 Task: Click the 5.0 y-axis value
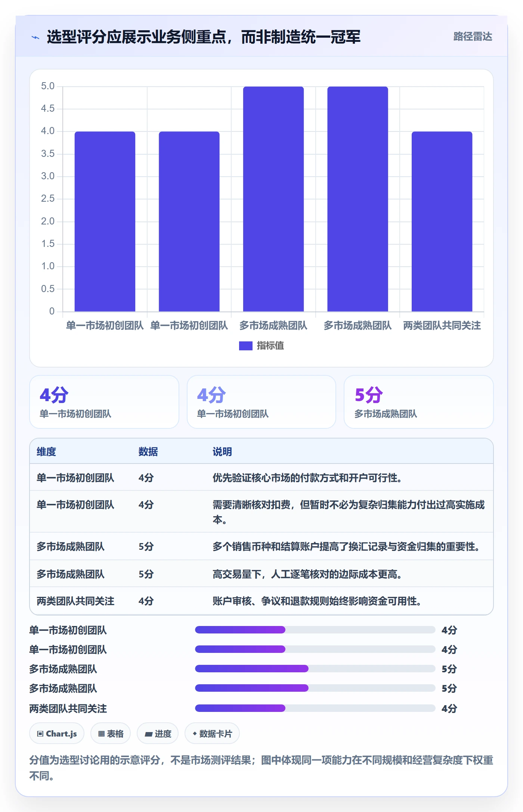pyautogui.click(x=48, y=86)
